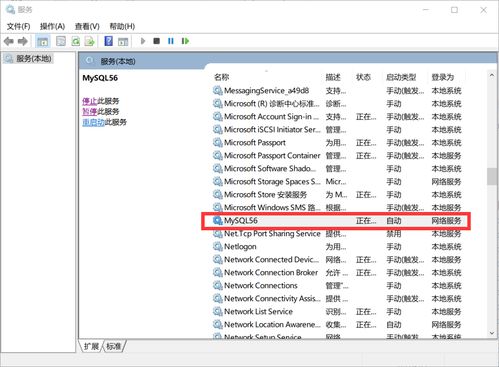Click the MySQL56 heading in detail pane

(100, 78)
